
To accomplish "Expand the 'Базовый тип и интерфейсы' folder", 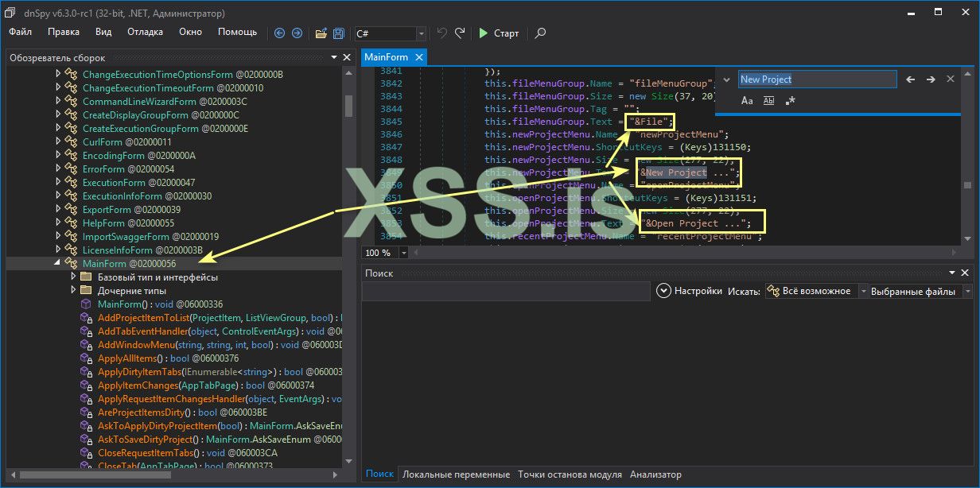I will point(73,277).
